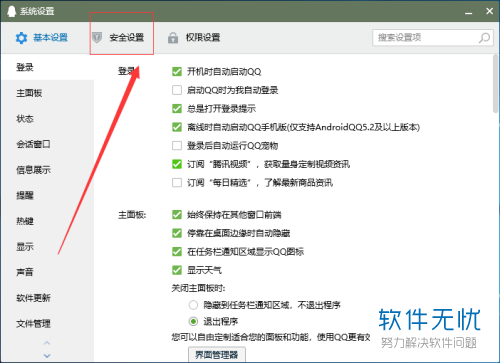Select 隐藏到任务栏通知区域 radio option
This screenshot has height=363, width=500.
[x=193, y=305]
